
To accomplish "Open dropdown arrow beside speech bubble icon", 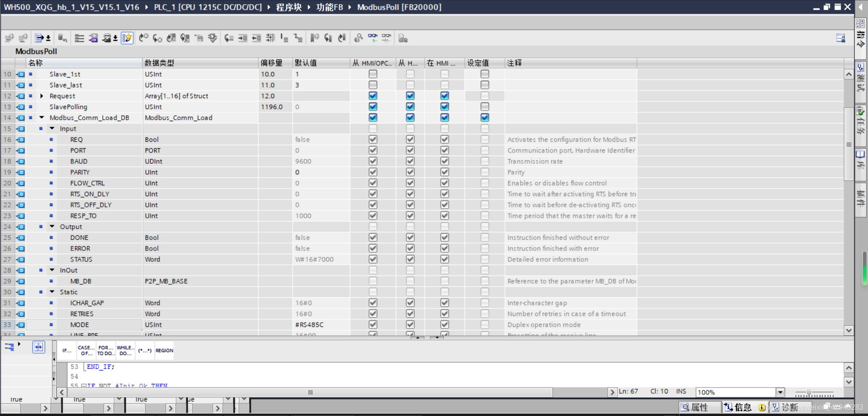I will (115, 39).
